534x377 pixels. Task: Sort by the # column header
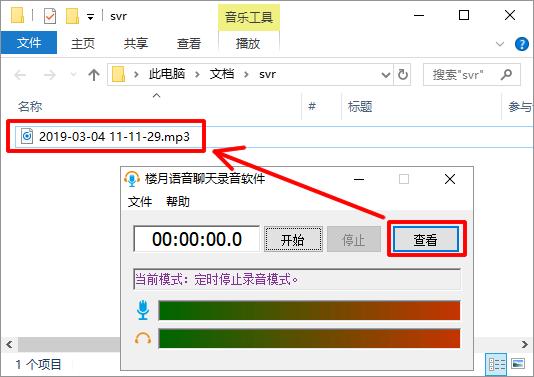pyautogui.click(x=312, y=107)
